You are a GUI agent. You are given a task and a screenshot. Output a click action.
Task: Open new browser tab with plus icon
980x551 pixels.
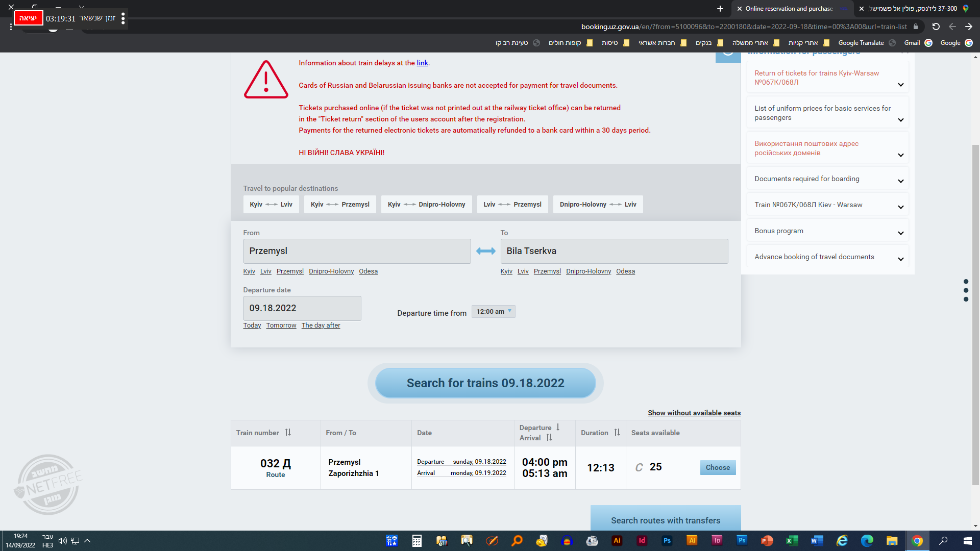coord(720,9)
